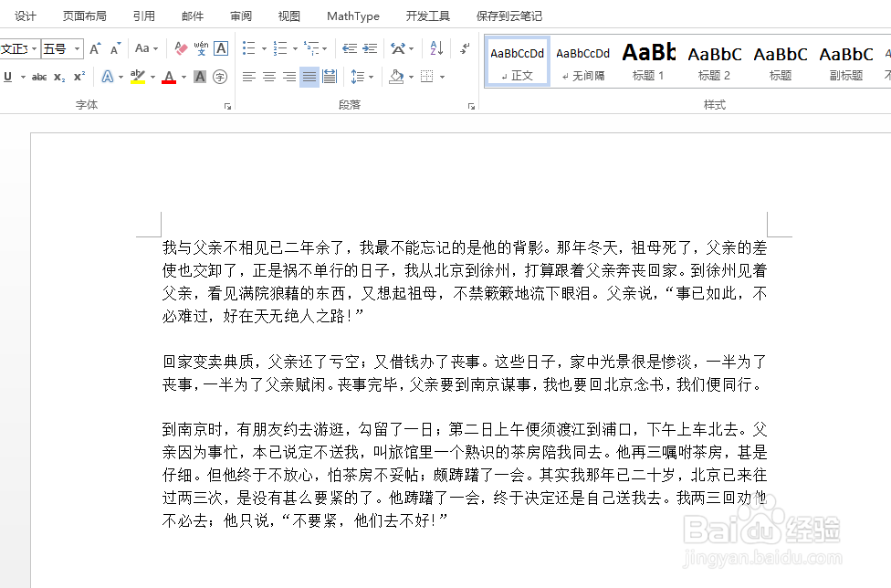
Task: Apply the red font color A icon
Action: (169, 77)
